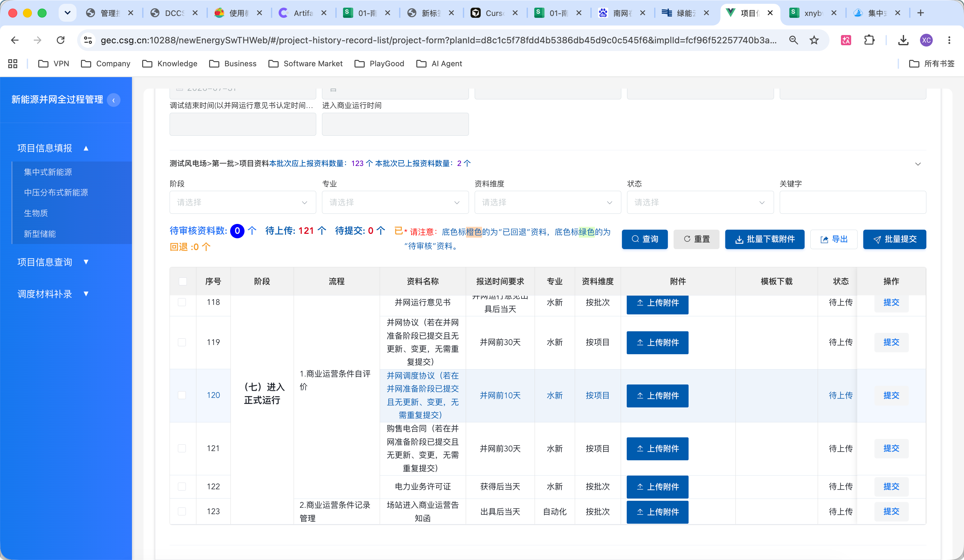964x560 pixels.
Task: Click 提交 link for row 123
Action: click(891, 511)
